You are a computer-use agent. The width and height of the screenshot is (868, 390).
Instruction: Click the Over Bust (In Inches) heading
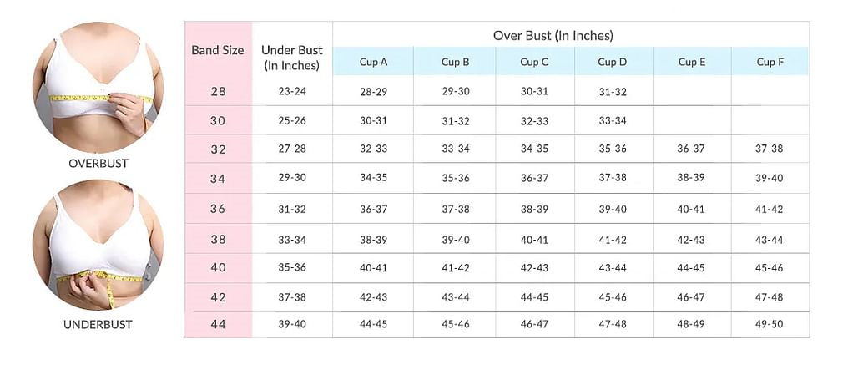tap(553, 36)
